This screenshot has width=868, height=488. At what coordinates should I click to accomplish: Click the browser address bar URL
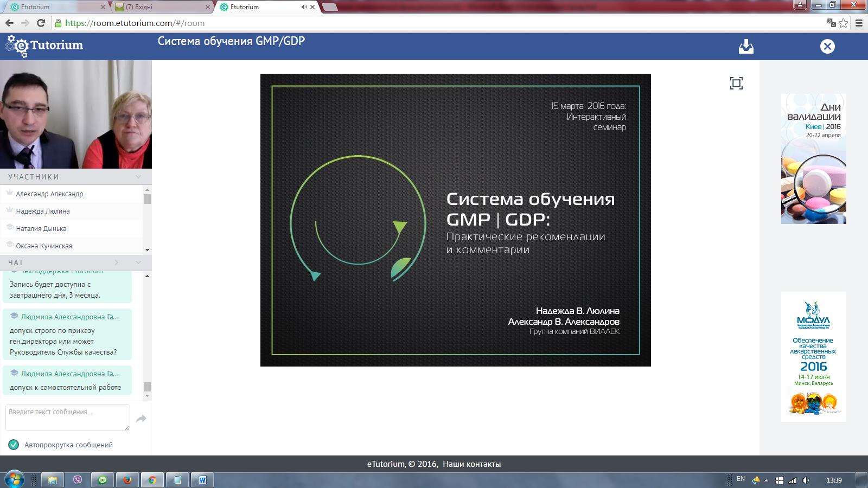[x=135, y=23]
